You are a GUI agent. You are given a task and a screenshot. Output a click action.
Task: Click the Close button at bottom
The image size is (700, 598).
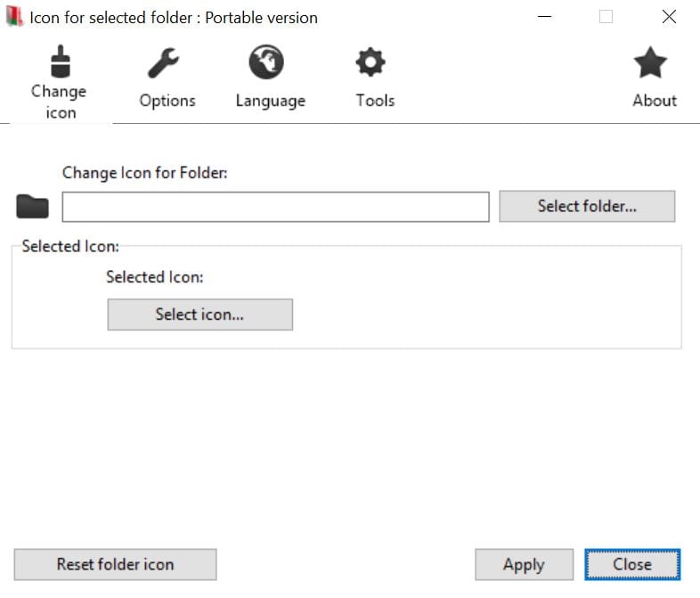point(632,564)
